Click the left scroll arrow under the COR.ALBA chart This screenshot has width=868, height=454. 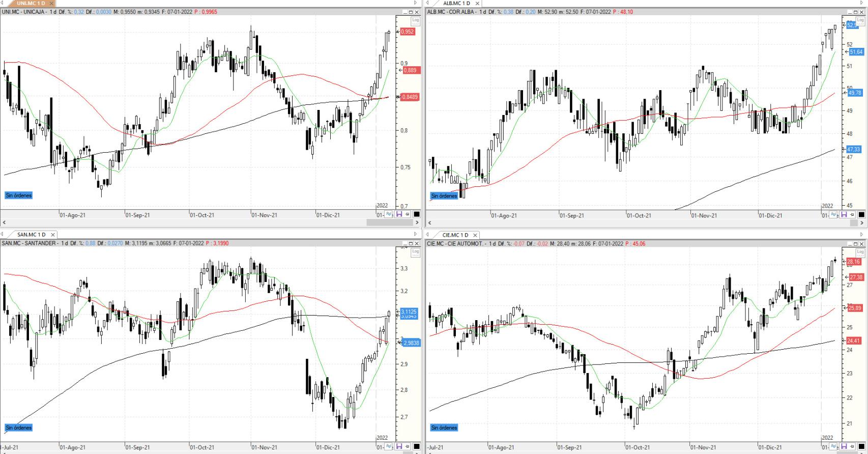point(430,222)
